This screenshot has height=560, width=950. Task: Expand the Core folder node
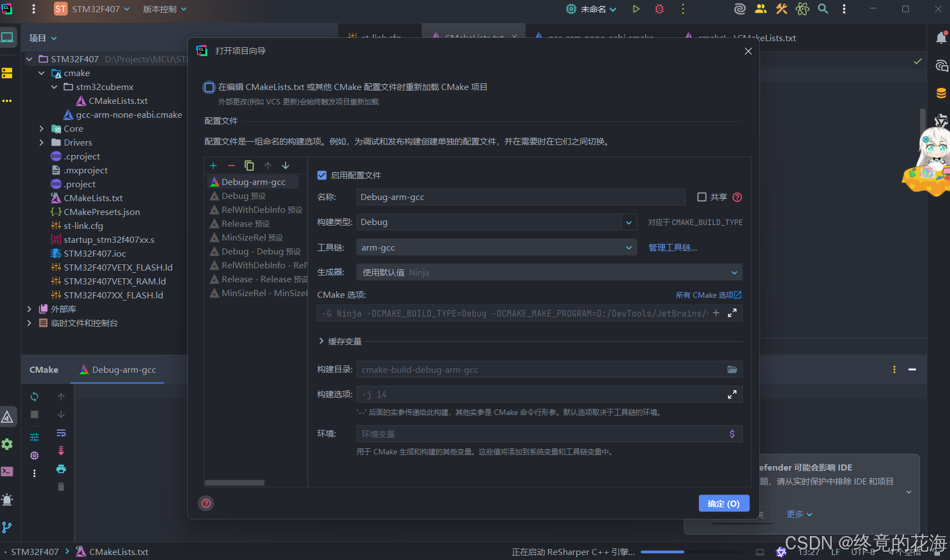42,129
